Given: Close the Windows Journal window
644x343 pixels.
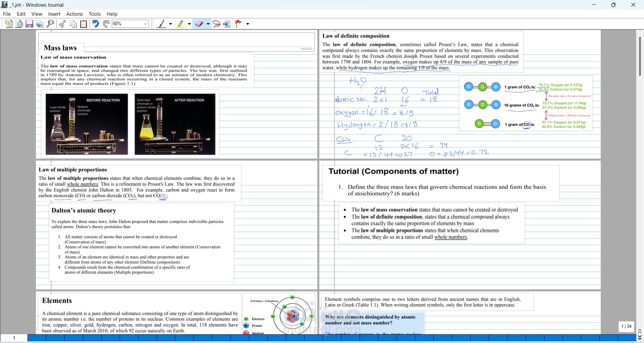Looking at the screenshot, I should (x=633, y=5).
